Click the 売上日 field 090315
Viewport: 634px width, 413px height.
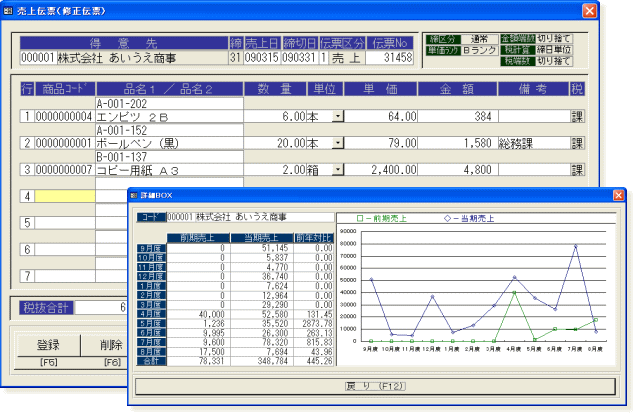point(262,58)
